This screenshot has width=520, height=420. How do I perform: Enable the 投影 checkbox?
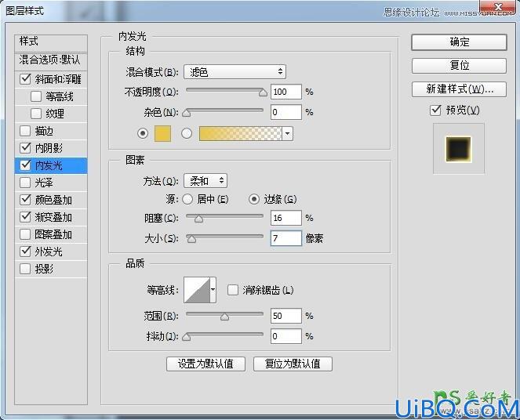coord(26,269)
